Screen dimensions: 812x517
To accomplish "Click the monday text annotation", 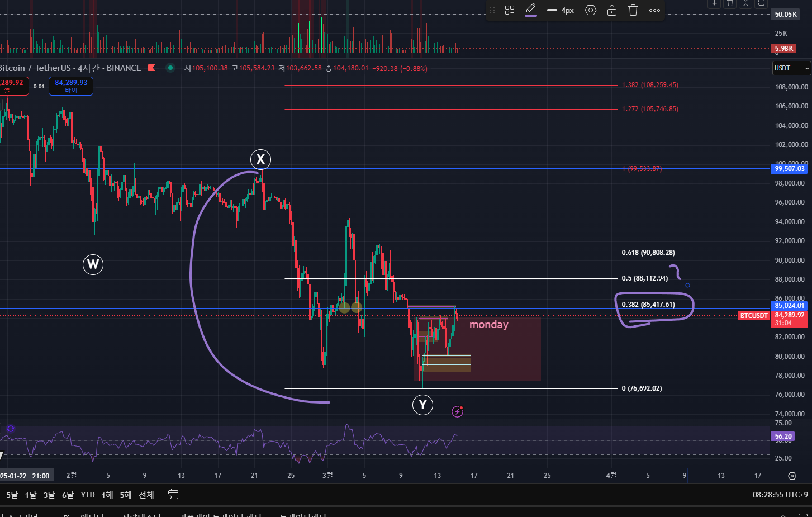I will 489,324.
